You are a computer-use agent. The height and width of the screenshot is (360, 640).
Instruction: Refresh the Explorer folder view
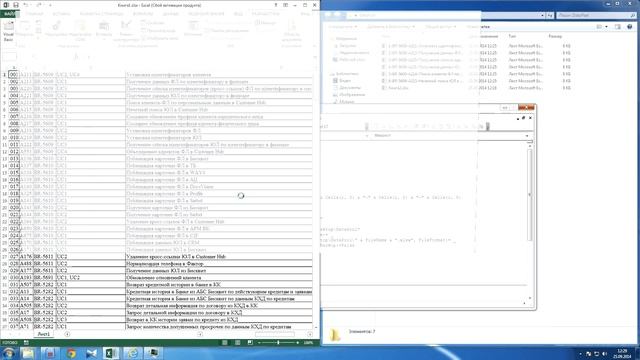tap(550, 15)
